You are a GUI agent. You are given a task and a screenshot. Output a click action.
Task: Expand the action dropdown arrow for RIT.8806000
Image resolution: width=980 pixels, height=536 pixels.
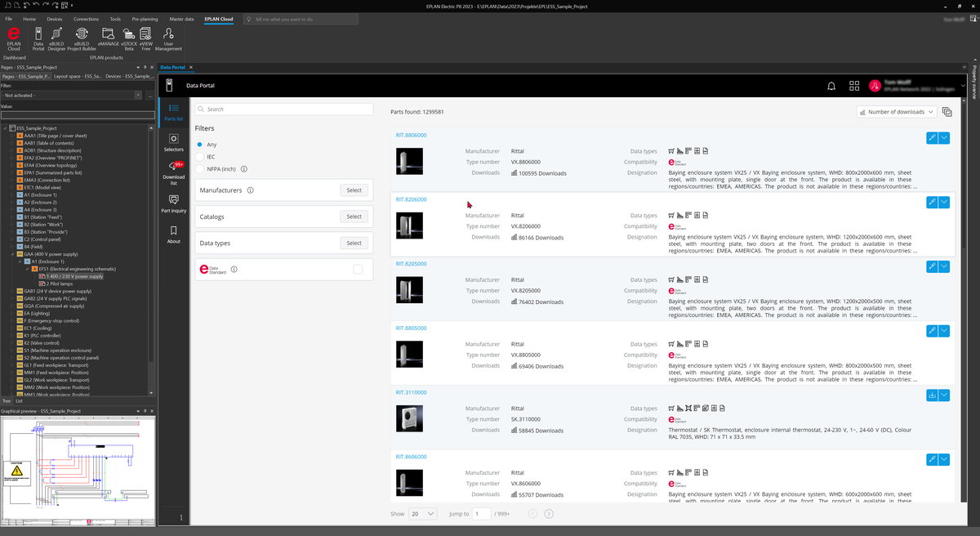coord(945,138)
